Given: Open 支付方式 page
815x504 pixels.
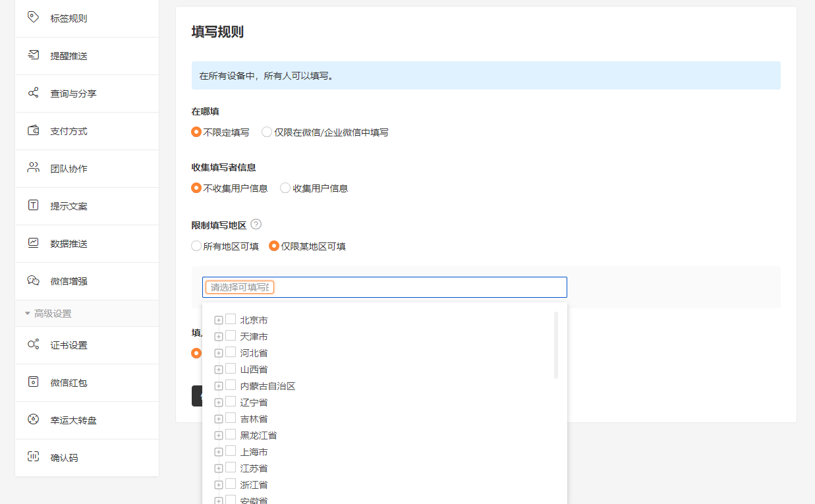Looking at the screenshot, I should 87,131.
